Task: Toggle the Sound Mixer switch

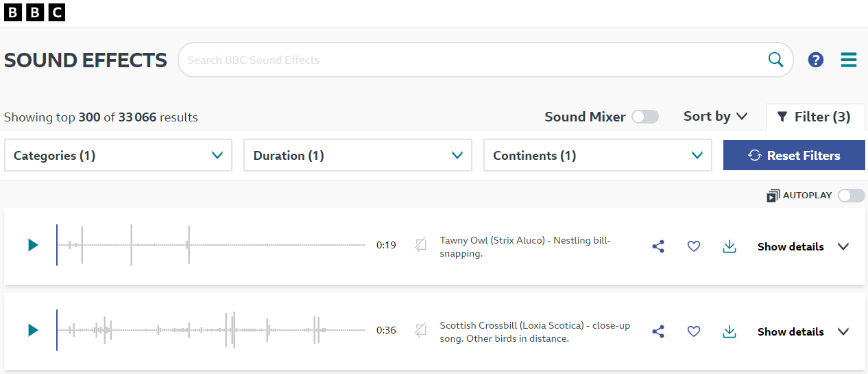Action: (644, 117)
